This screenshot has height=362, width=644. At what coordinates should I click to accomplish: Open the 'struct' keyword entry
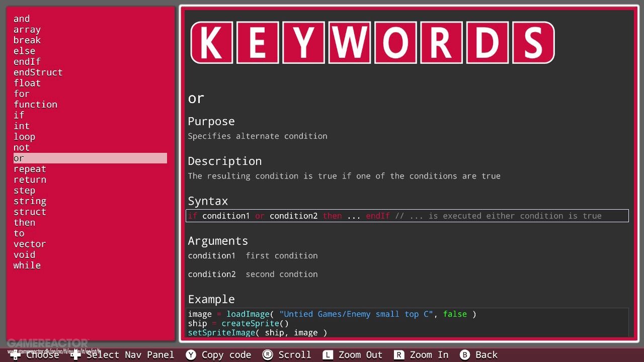[x=30, y=212]
